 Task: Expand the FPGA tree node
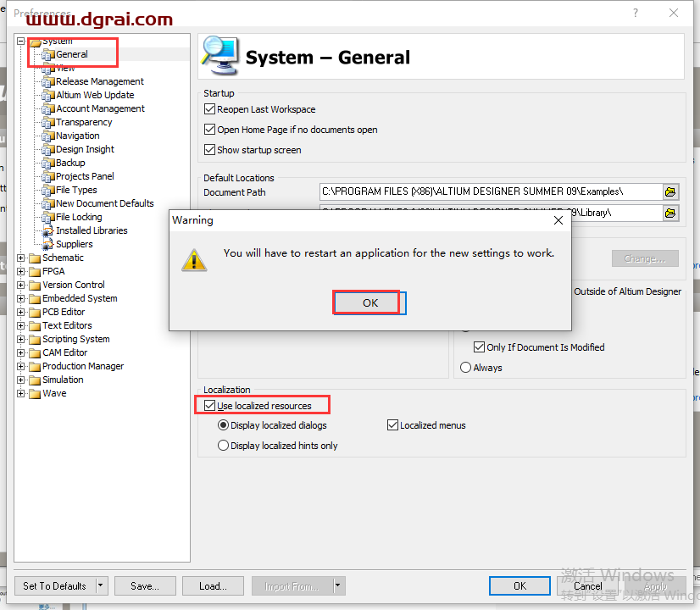pos(21,271)
